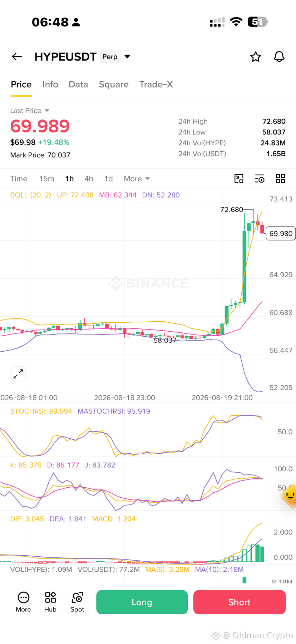Select the 4h chart interval

pos(89,179)
